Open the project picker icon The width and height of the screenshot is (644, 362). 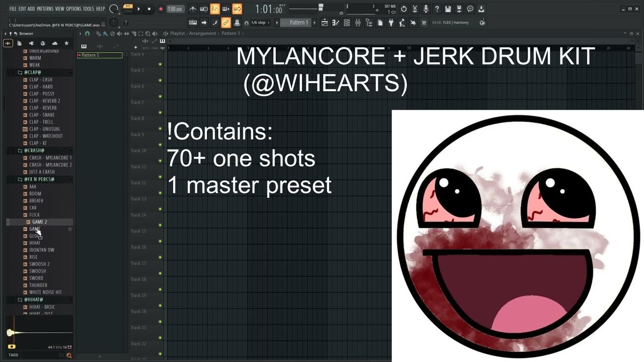[x=380, y=23]
